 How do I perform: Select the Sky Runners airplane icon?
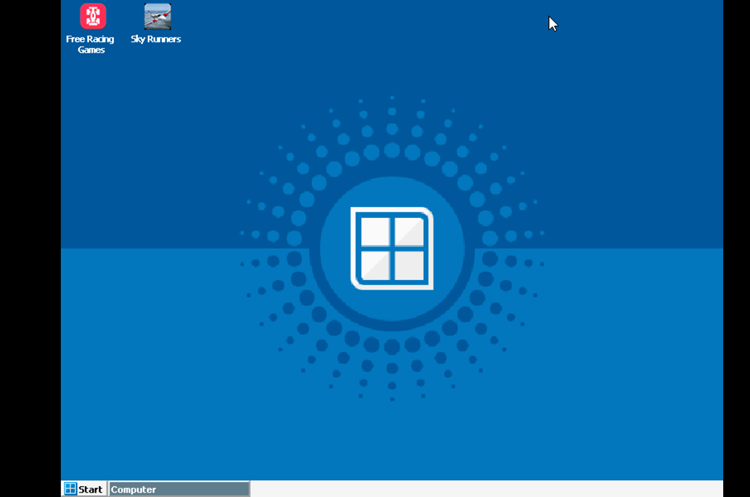pos(157,16)
